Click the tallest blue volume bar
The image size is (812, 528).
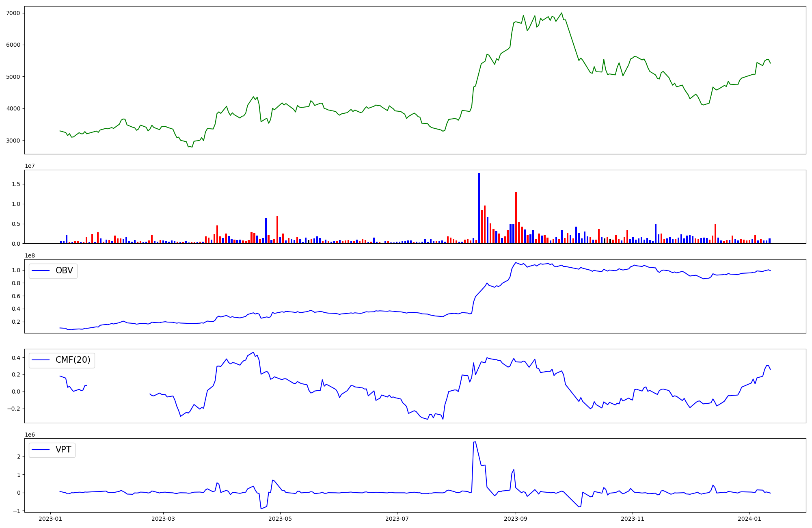479,208
